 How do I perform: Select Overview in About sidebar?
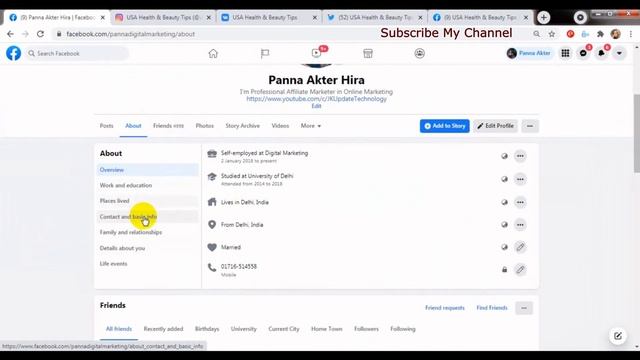148,170
